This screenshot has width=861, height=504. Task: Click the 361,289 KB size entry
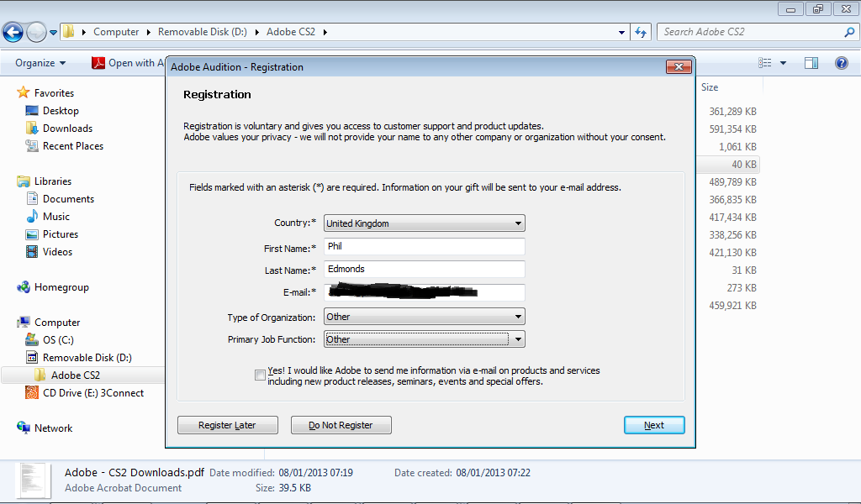[732, 112]
